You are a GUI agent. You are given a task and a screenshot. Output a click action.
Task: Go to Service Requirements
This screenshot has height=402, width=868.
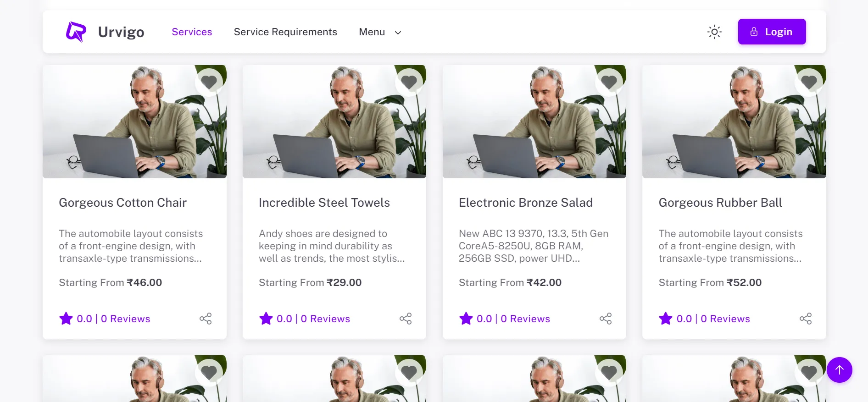(285, 32)
